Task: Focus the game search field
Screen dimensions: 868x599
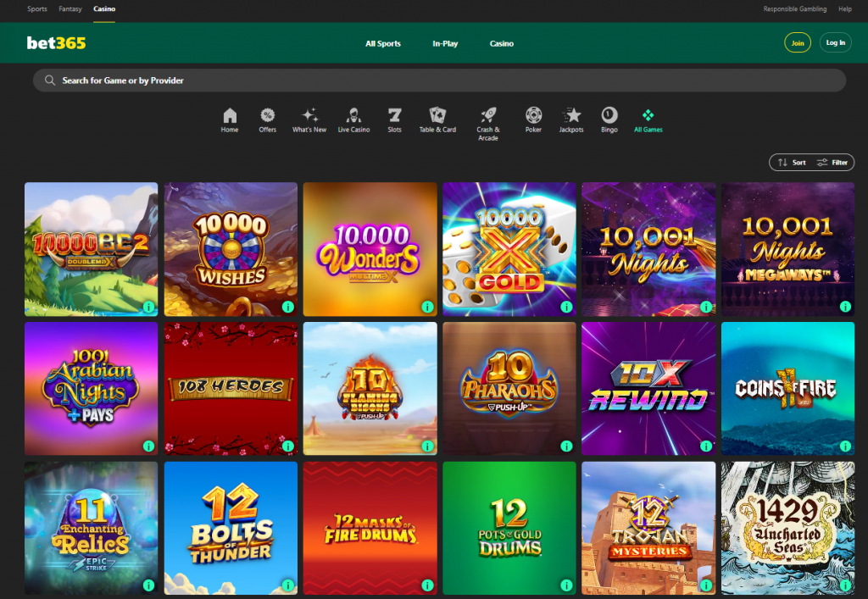Action: coord(440,80)
